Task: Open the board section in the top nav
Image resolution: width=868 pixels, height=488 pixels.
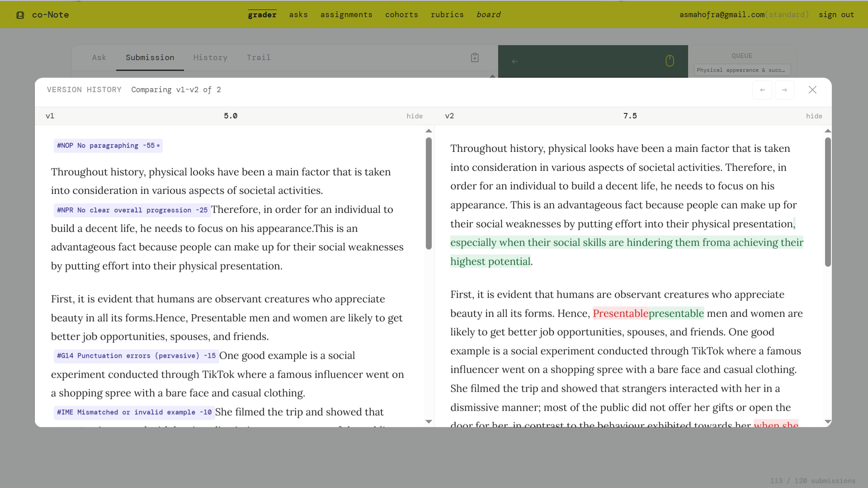Action: click(x=489, y=15)
